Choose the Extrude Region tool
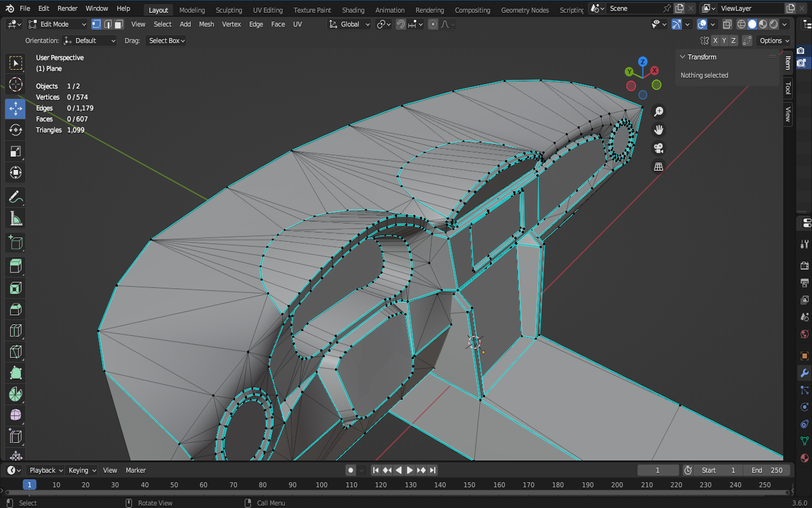 15,266
